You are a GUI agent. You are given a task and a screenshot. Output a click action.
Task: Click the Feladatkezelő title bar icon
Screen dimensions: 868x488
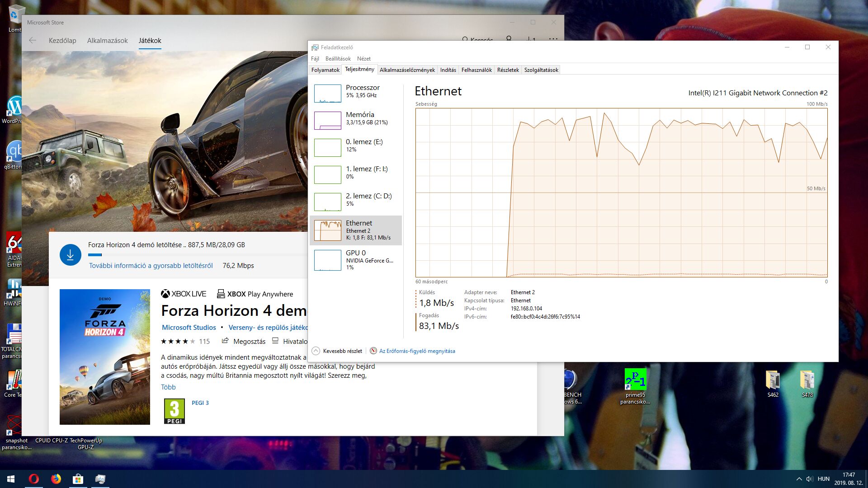tap(315, 47)
